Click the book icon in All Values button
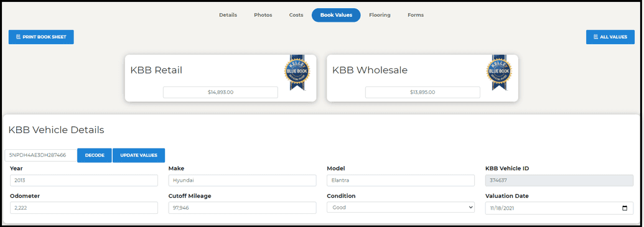644x227 pixels. [x=595, y=37]
